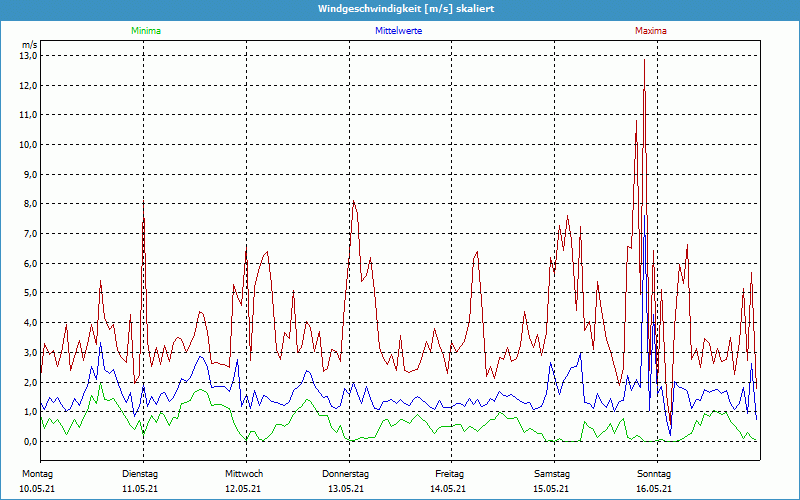The image size is (800, 500).
Task: Click the '15.05.21' date label
Action: coord(552,489)
